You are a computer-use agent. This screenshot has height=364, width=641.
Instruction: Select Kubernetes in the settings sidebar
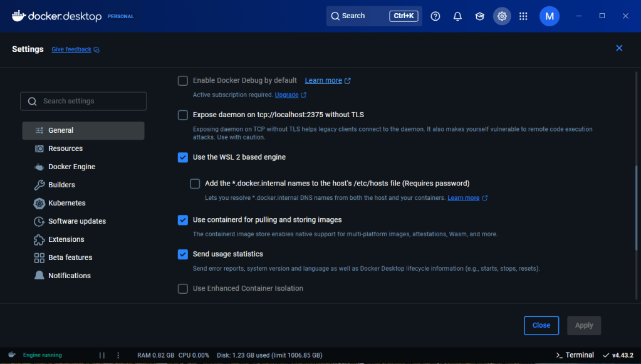point(66,203)
